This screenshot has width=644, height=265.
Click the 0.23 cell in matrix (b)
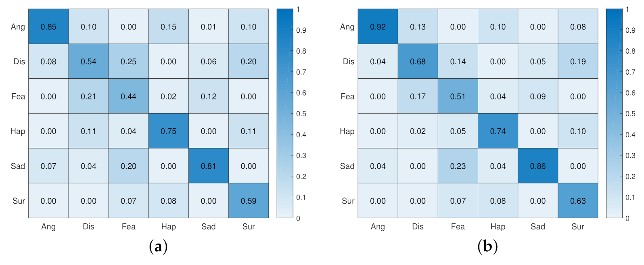tap(458, 166)
